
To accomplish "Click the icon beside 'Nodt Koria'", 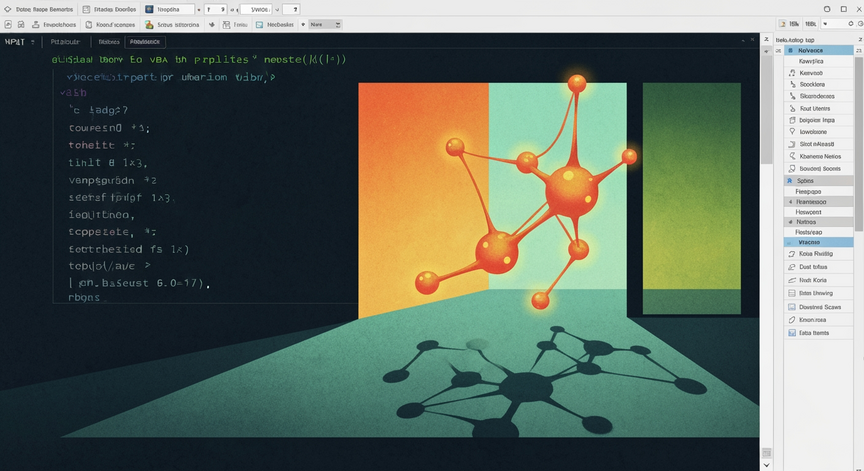I will point(792,280).
